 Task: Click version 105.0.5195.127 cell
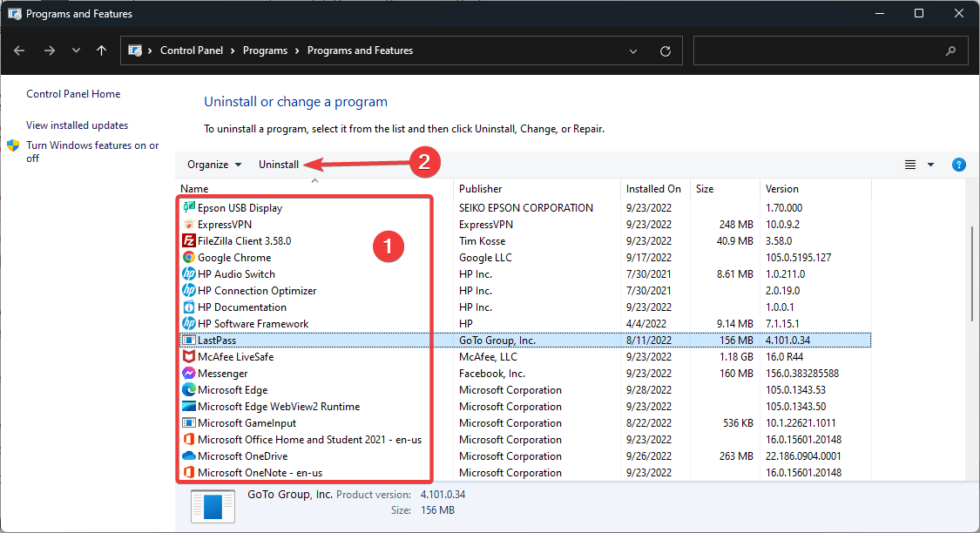[798, 258]
